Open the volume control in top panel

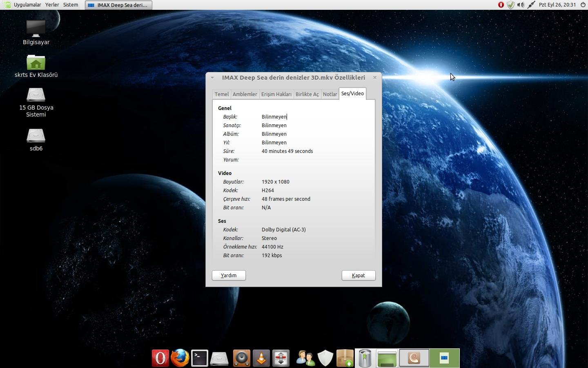click(521, 5)
